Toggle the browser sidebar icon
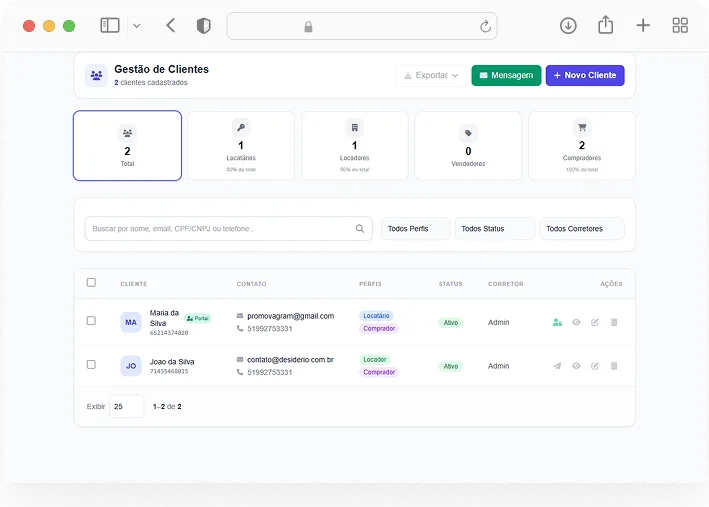This screenshot has height=507, width=709. pos(110,25)
